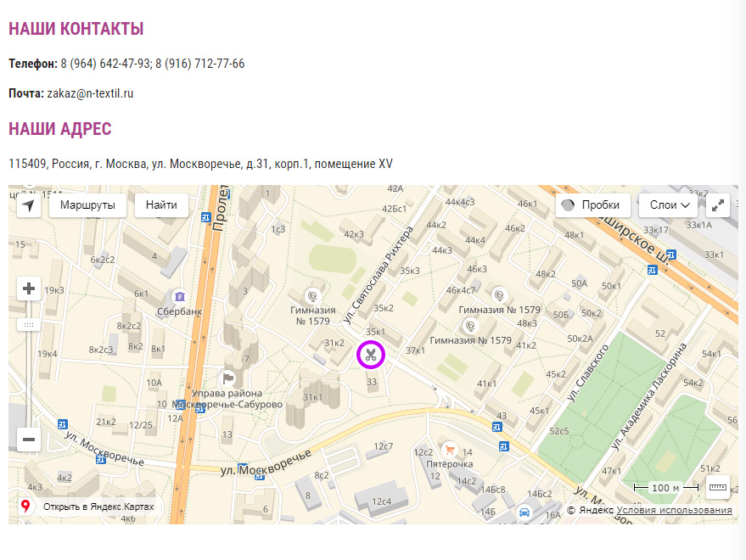Screen dimensions: 746x560
Task: Click the Uprava district flag icon
Action: 227,378
